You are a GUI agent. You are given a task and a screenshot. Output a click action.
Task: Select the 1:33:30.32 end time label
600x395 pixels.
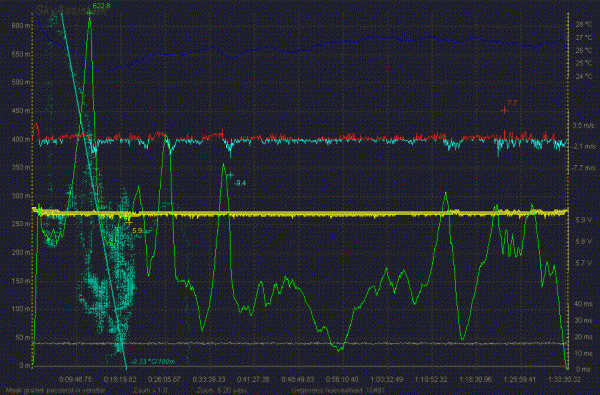pyautogui.click(x=564, y=379)
